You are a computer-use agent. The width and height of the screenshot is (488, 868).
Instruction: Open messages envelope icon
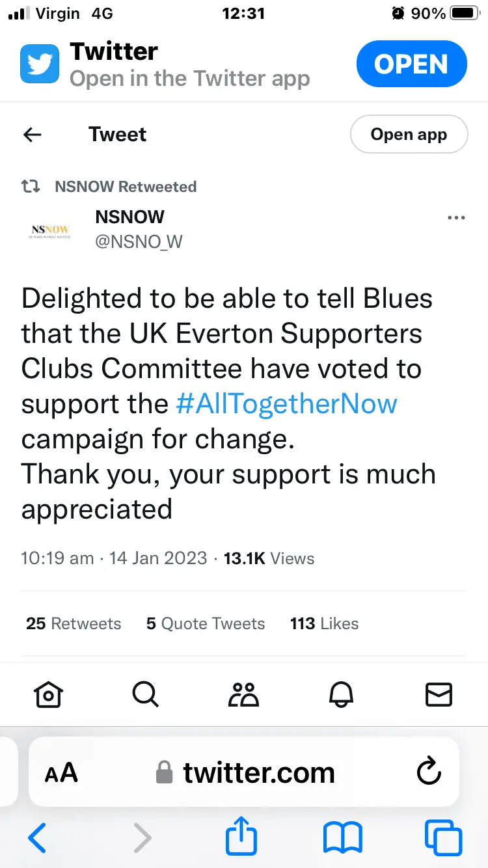point(439,695)
